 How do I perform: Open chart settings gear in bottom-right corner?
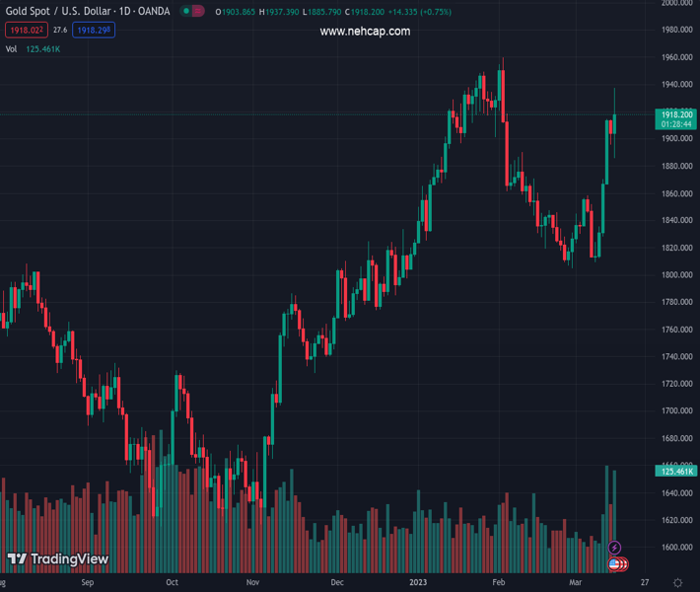[x=677, y=583]
